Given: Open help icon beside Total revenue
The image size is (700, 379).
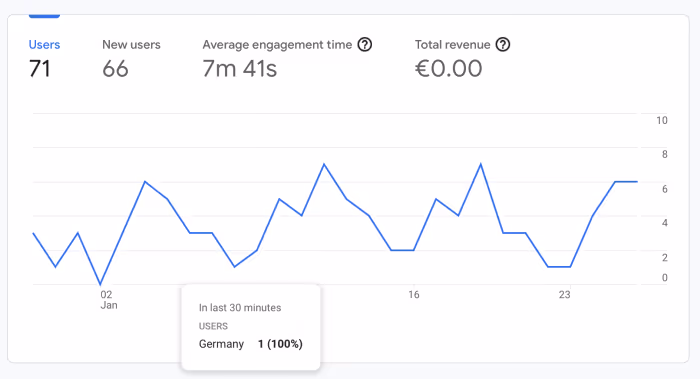Looking at the screenshot, I should click(x=503, y=45).
